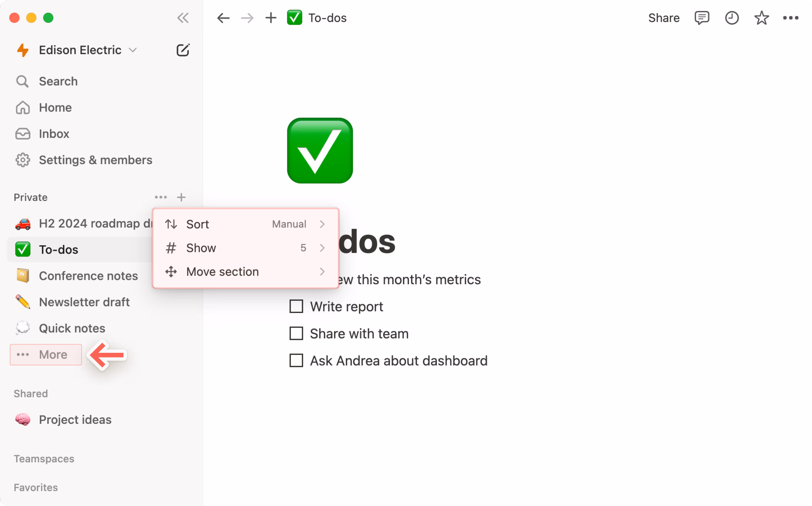
Task: Go back with left arrow
Action: [x=223, y=18]
